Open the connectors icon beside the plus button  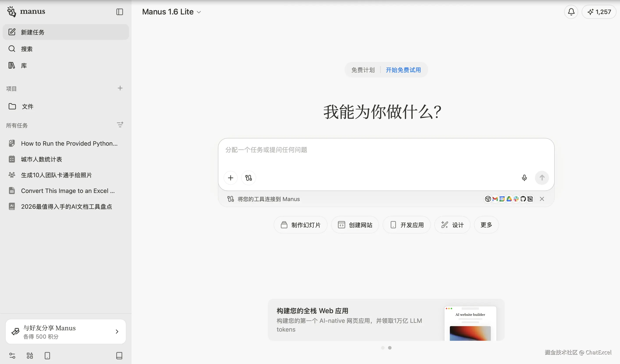(248, 178)
